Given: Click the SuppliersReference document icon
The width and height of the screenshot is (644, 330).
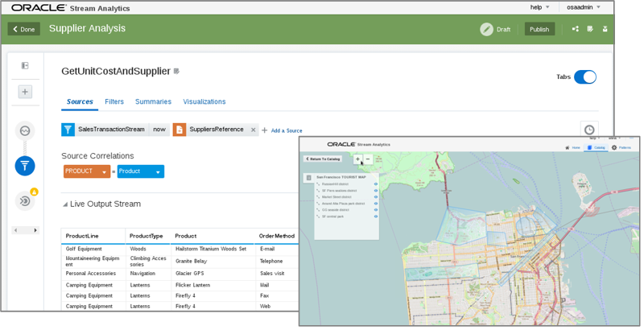Looking at the screenshot, I should click(x=180, y=130).
